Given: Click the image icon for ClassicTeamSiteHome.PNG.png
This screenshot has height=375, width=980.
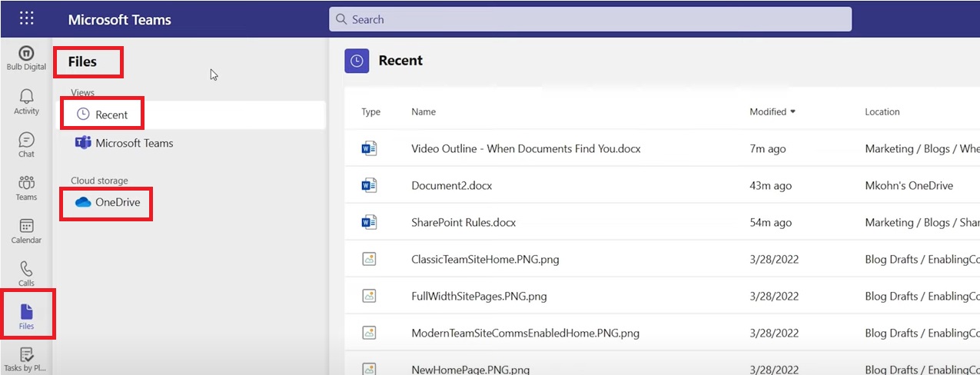Looking at the screenshot, I should pos(370,259).
